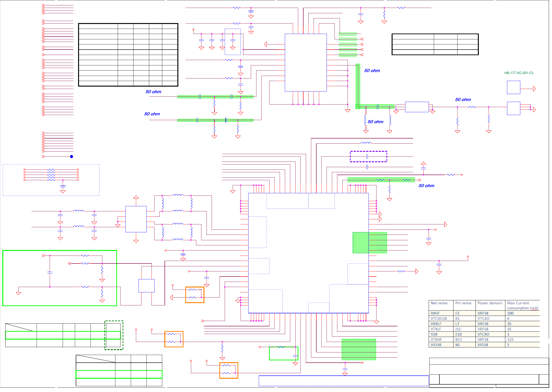Click the HB-177-XC-001-CL part label
Image resolution: width=552 pixels, height=392 pixels.
pyautogui.click(x=519, y=73)
